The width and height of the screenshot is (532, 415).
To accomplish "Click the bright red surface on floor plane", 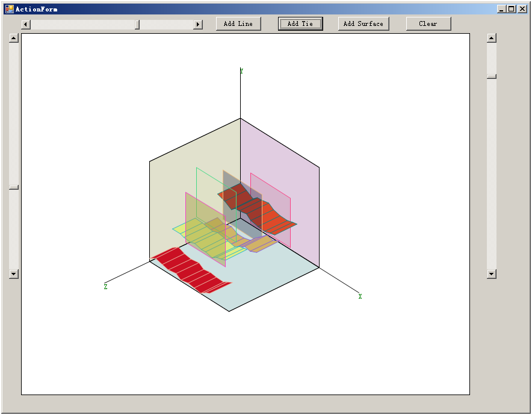I will 192,270.
